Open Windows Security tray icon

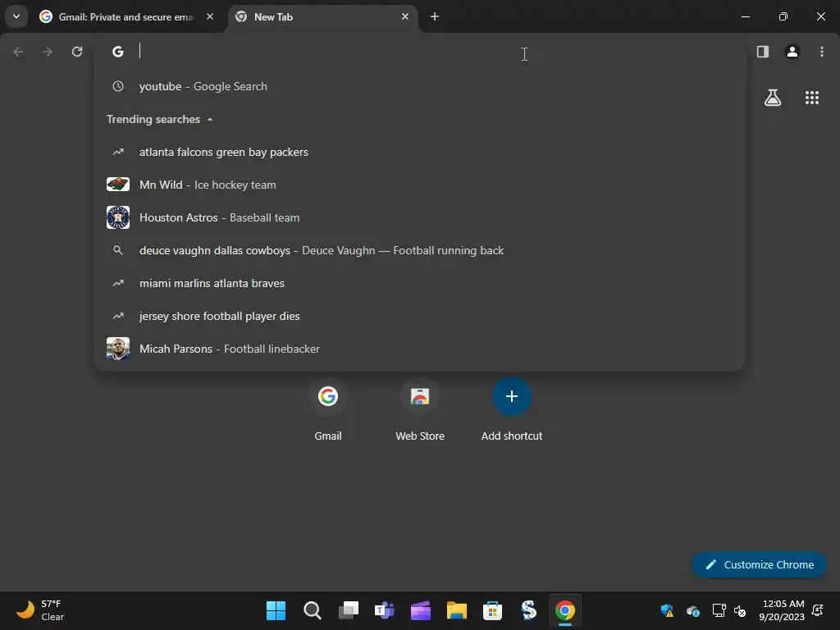pyautogui.click(x=667, y=610)
